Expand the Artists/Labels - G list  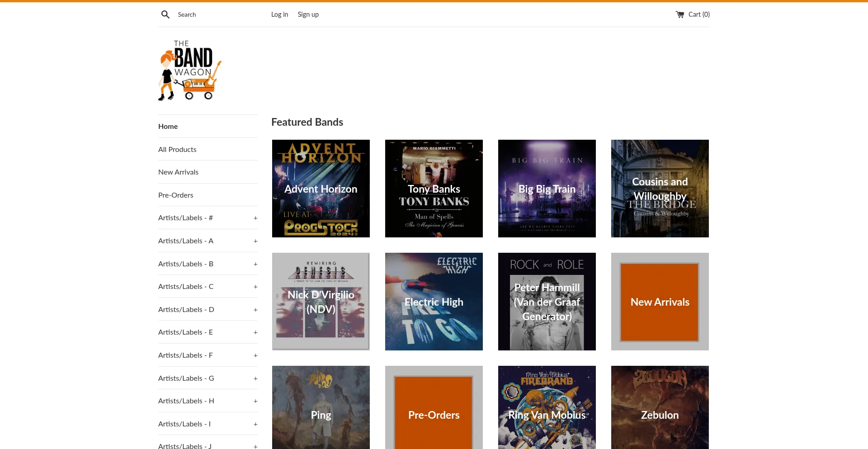tap(255, 378)
